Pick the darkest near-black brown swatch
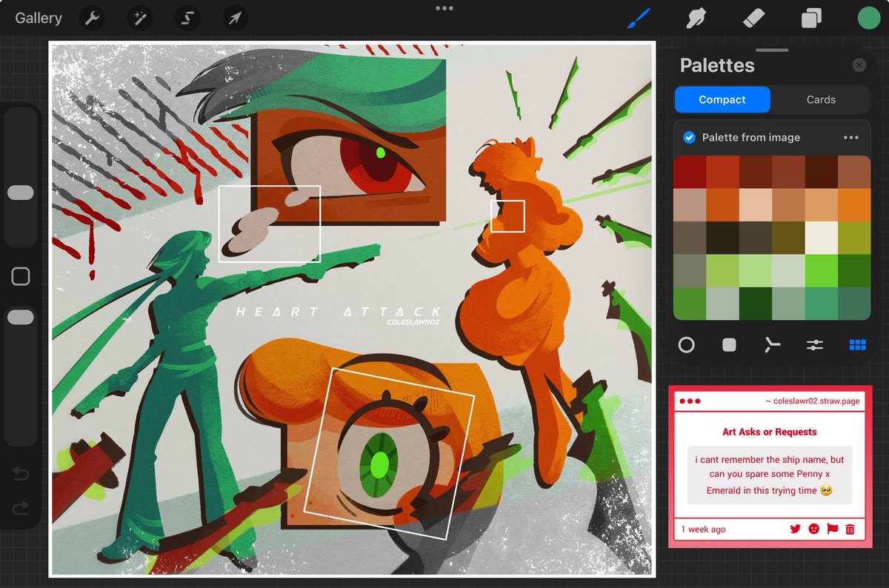Screen dimensions: 889x588 (722, 238)
